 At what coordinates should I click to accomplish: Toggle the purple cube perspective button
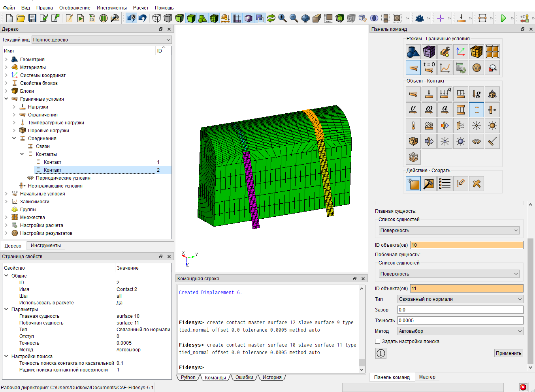[x=249, y=18]
